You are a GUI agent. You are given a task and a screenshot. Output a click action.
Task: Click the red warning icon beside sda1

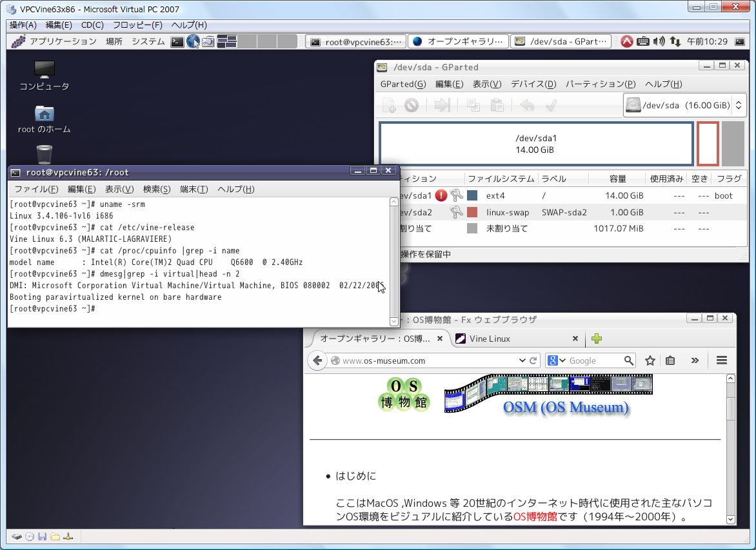coord(441,195)
